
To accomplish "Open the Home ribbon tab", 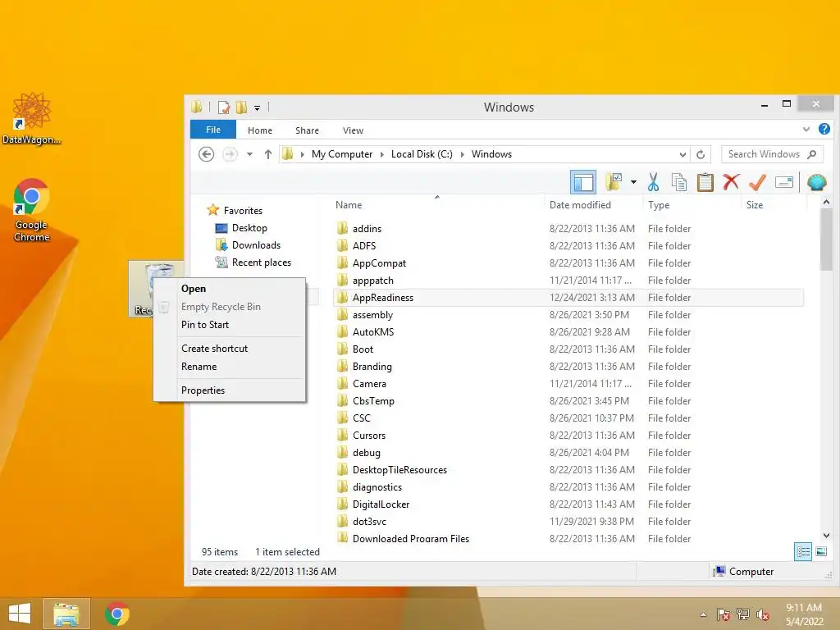I will (260, 130).
